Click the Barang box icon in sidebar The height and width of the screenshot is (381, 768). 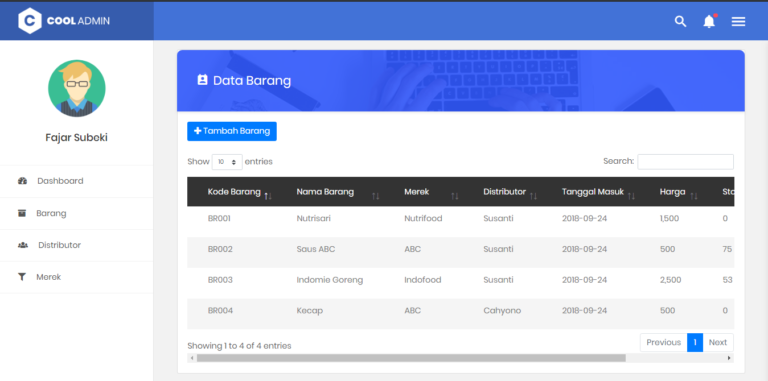(22, 213)
